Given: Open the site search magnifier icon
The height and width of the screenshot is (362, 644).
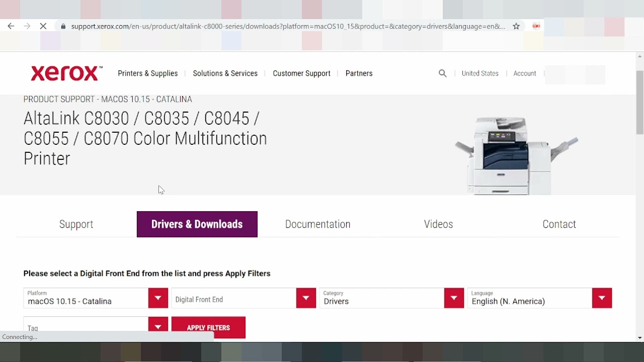Looking at the screenshot, I should click(443, 73).
